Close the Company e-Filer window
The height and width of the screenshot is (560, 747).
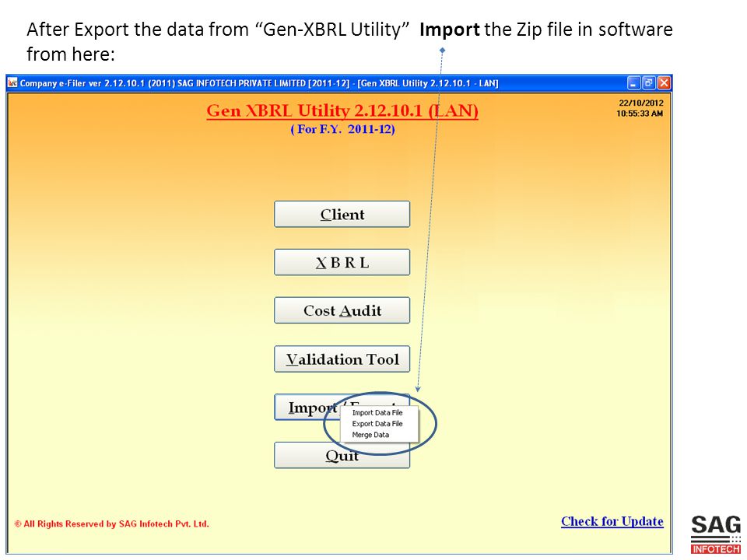click(x=664, y=83)
